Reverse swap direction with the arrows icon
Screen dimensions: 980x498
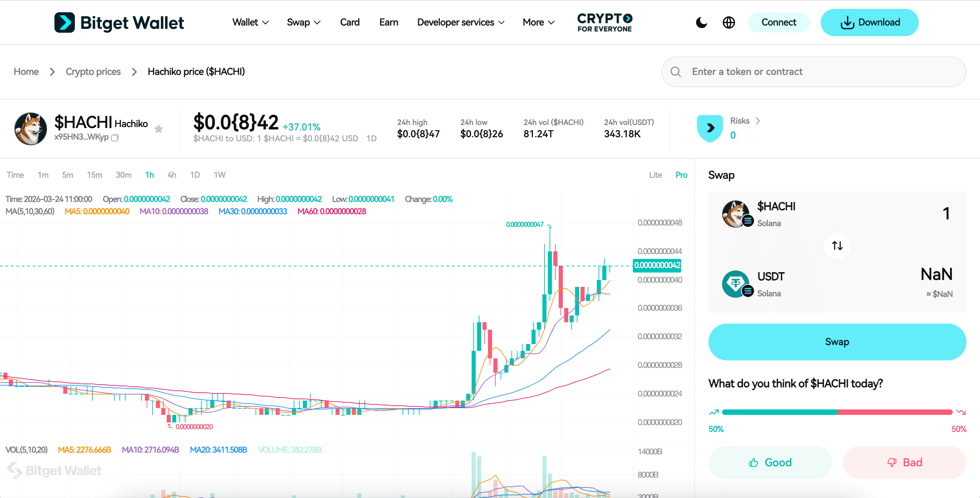pyautogui.click(x=837, y=246)
